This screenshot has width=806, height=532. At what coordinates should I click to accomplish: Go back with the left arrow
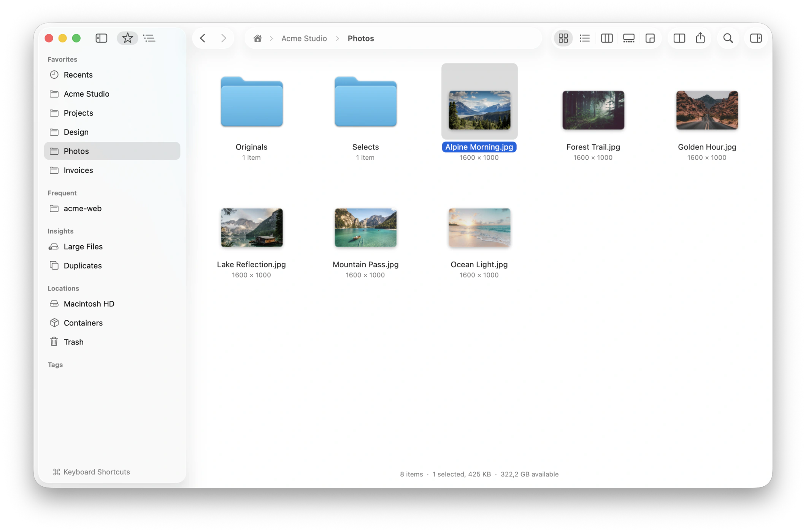click(203, 38)
